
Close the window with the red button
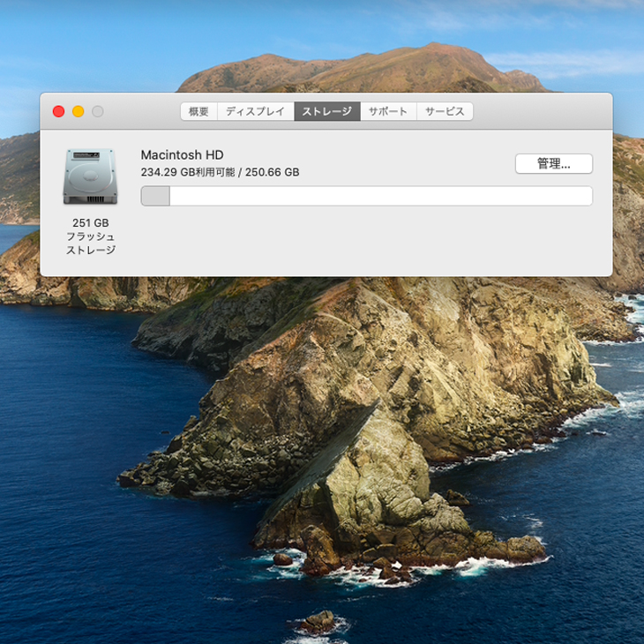pyautogui.click(x=58, y=111)
